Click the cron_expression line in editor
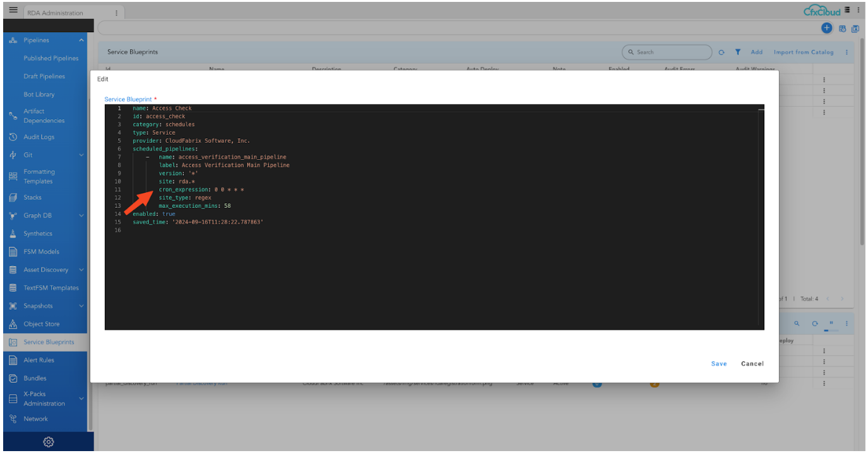The image size is (868, 453). tap(201, 190)
